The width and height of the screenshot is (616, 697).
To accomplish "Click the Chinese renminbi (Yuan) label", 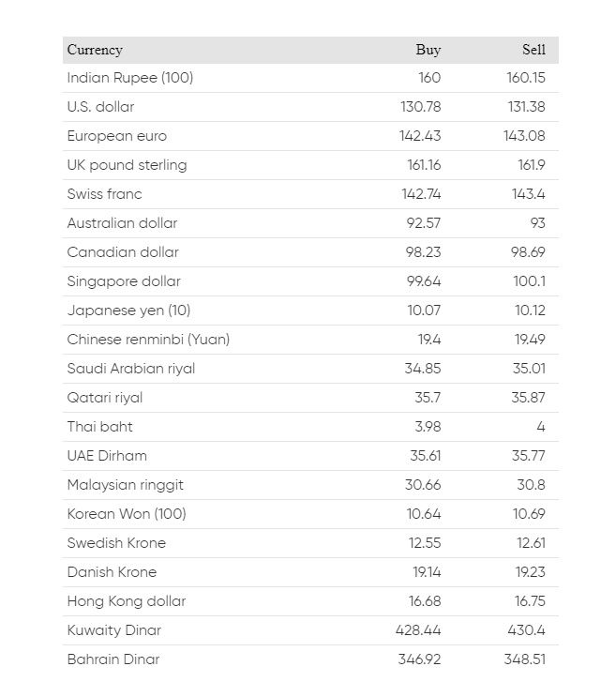I will [148, 340].
